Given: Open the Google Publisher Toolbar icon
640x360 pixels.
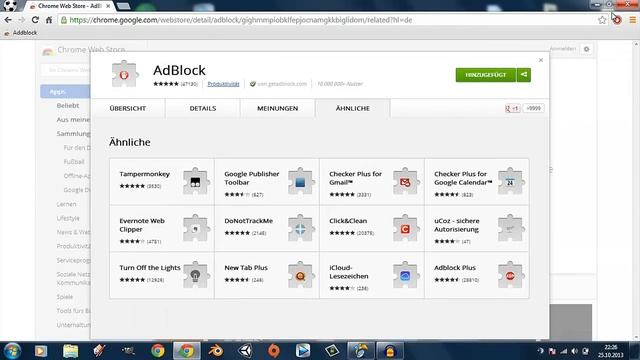Looking at the screenshot, I should tap(301, 181).
